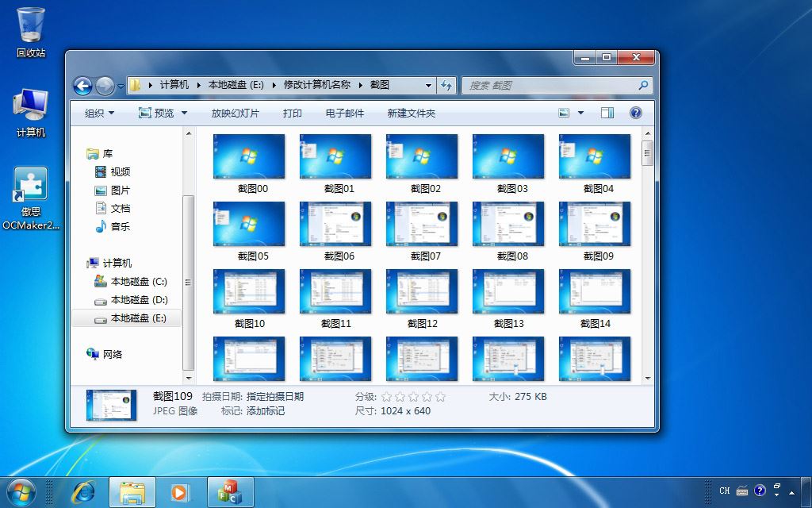Select 库 in the navigation pane
The height and width of the screenshot is (508, 812).
[100, 153]
